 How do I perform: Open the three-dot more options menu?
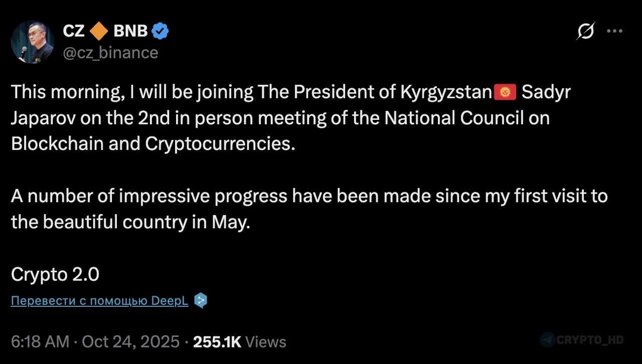(614, 31)
